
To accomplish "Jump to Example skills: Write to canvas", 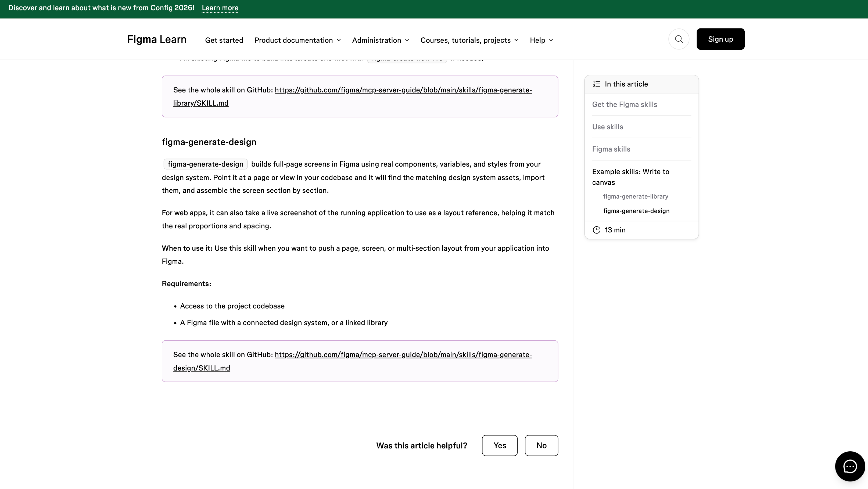I will (631, 177).
